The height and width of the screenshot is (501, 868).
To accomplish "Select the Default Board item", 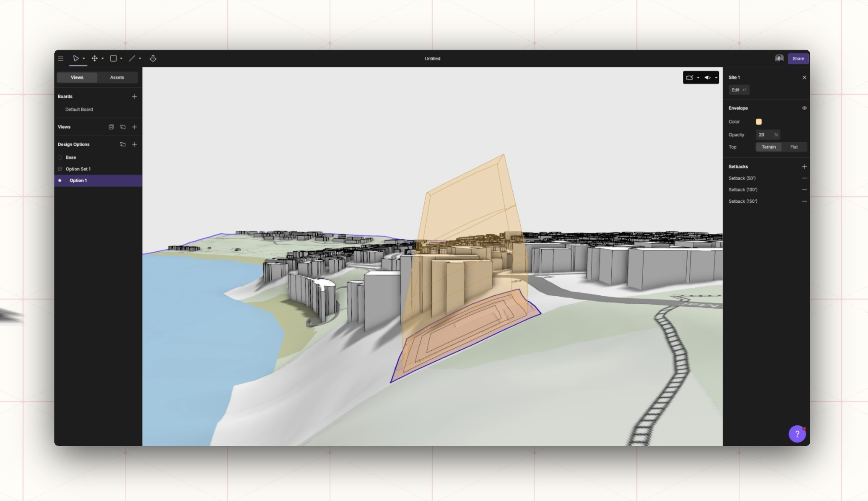I will coord(79,109).
